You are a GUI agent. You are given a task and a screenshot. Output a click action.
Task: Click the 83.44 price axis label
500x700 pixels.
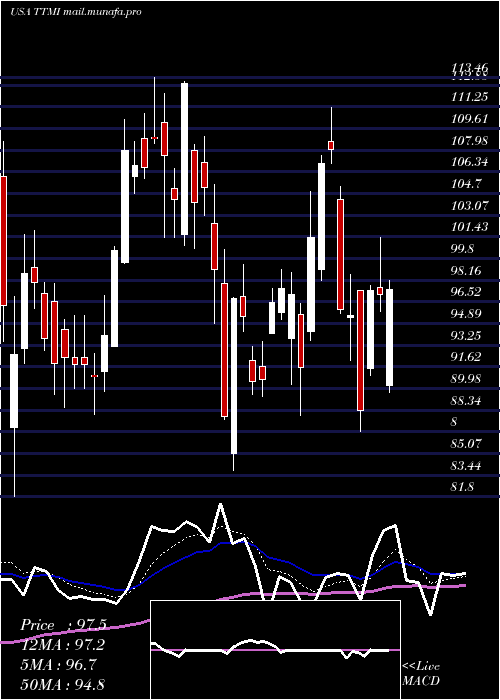point(467,466)
